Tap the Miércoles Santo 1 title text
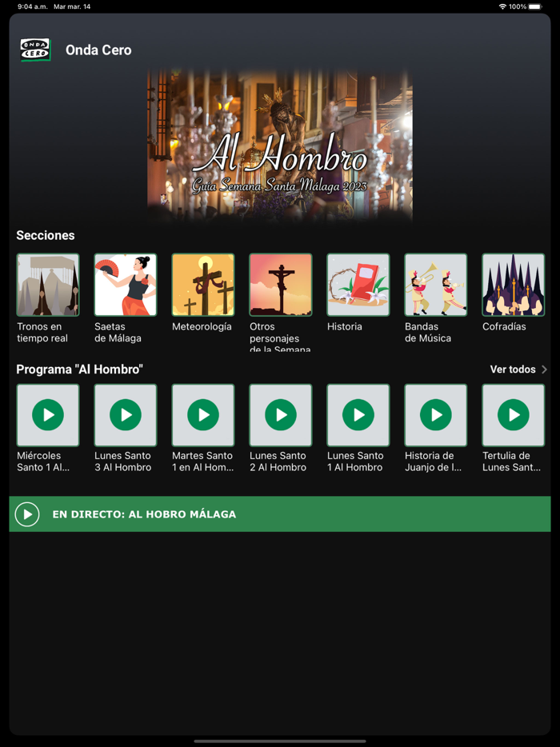Screen dimensions: 560x747 point(43,461)
